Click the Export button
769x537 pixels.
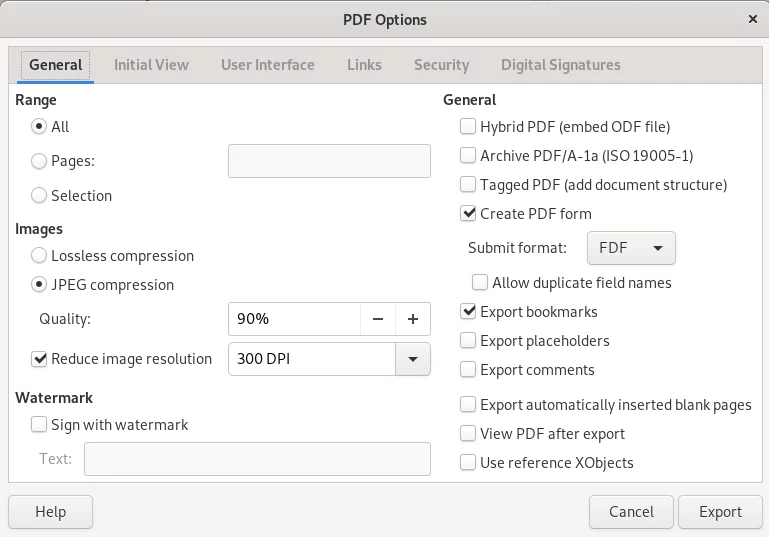click(720, 512)
